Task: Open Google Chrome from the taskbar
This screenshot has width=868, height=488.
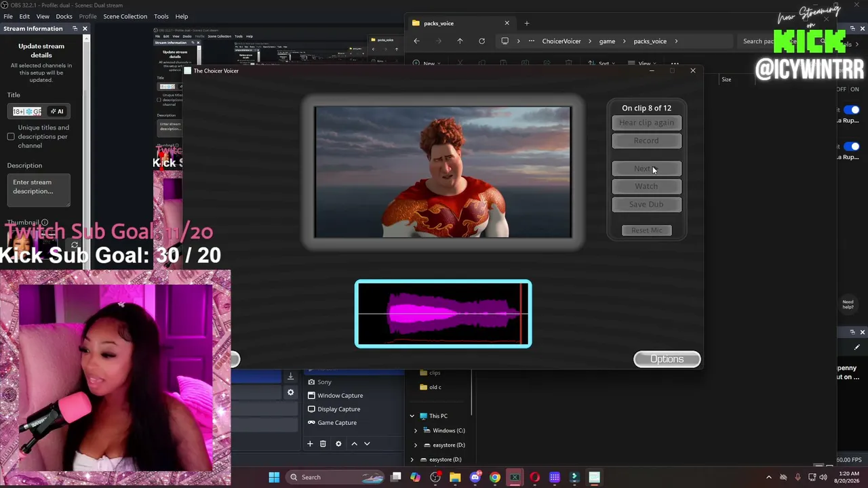Action: [x=495, y=477]
